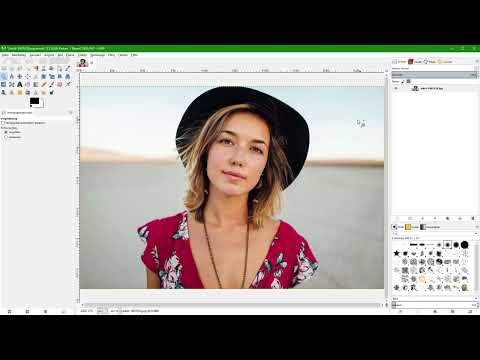Select the Dodge/Burn tool

click(52, 92)
